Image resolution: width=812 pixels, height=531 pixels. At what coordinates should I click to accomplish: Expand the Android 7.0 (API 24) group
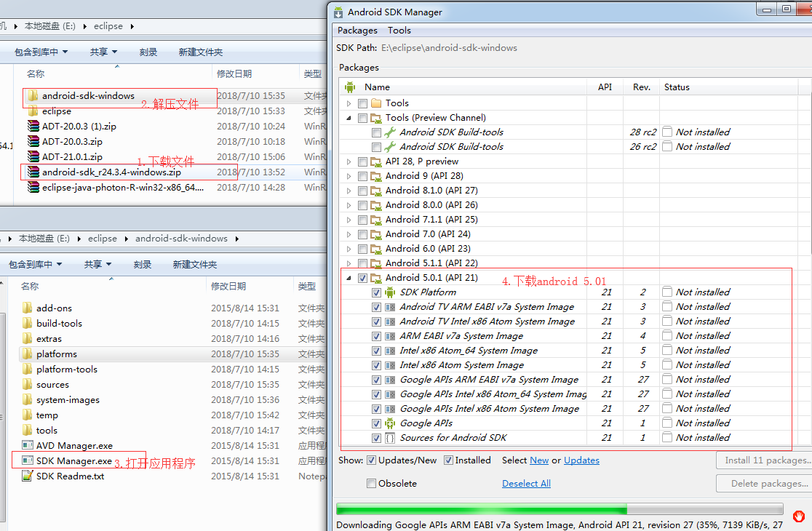pyautogui.click(x=349, y=234)
